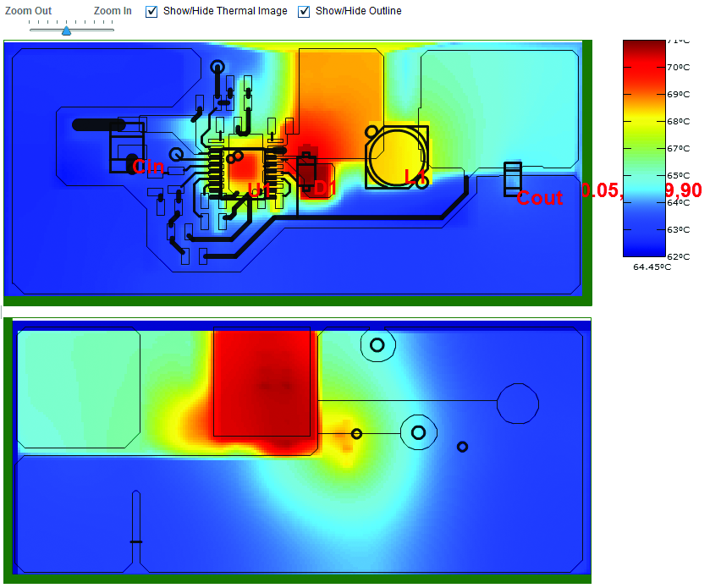Click the D1 diode component
The height and width of the screenshot is (588, 710).
306,172
